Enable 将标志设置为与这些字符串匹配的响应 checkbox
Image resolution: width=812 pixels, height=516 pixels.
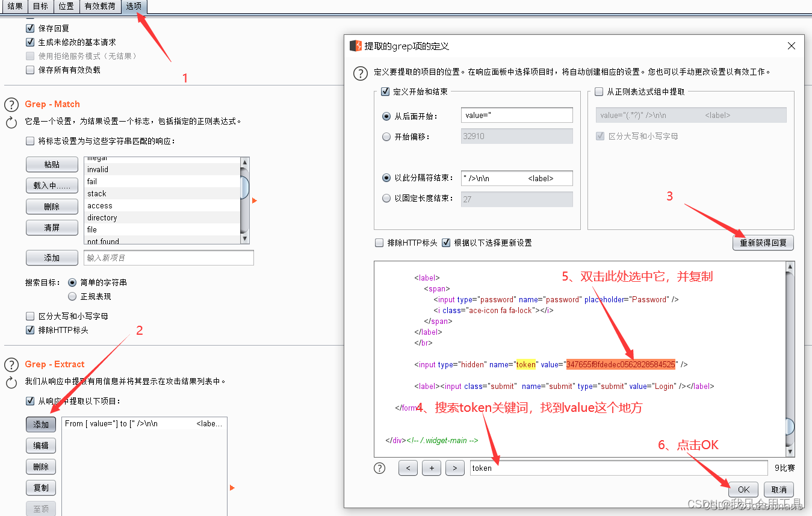click(x=30, y=141)
